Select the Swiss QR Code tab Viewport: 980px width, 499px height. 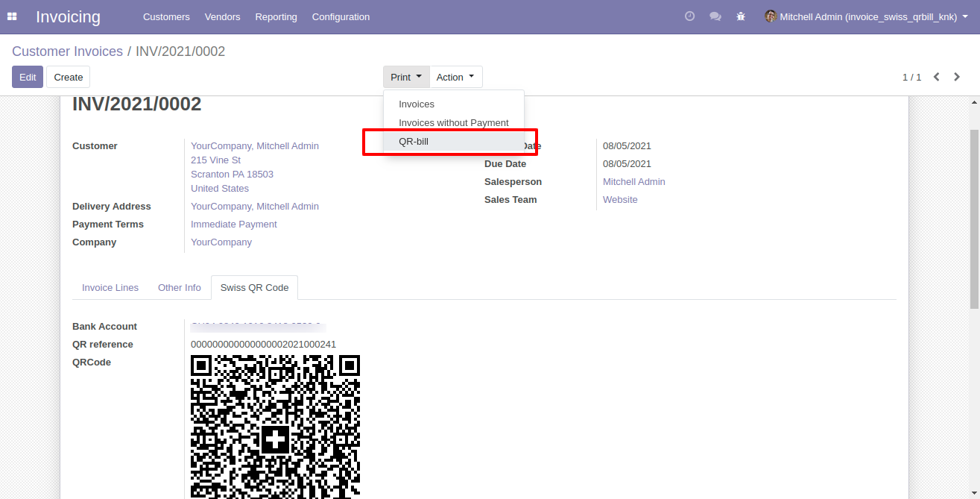(x=254, y=288)
